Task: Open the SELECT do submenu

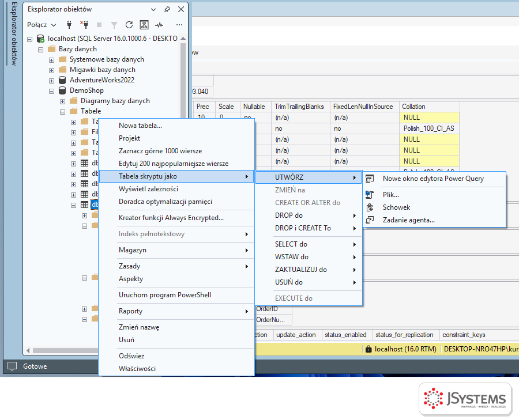Action: [x=309, y=244]
